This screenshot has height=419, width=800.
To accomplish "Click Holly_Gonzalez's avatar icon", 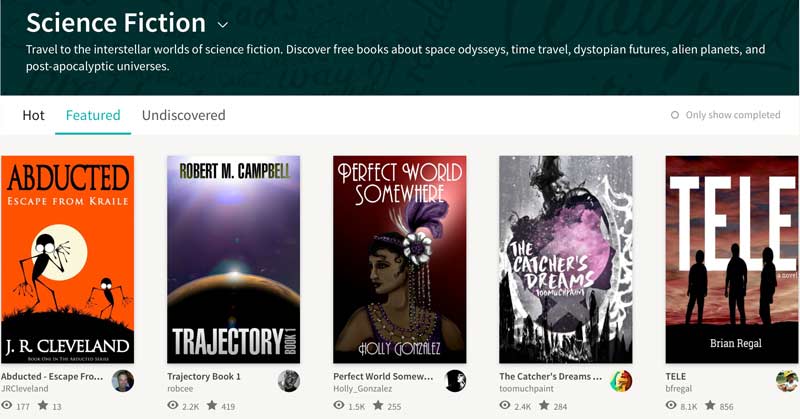I will point(455,381).
